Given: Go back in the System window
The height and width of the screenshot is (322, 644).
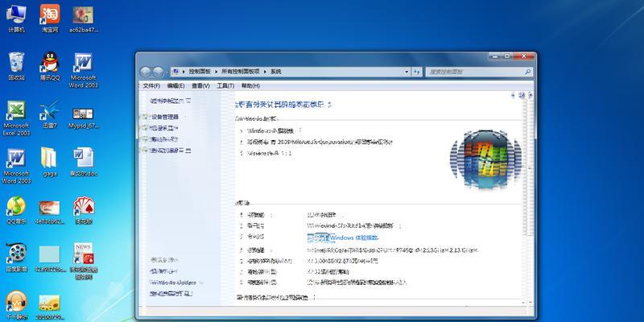Looking at the screenshot, I should [146, 72].
